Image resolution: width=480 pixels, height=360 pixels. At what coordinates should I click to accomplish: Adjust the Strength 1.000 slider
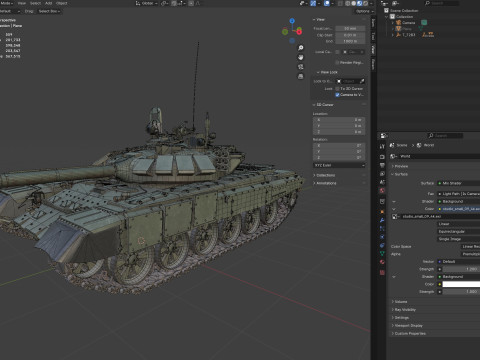pos(461,292)
